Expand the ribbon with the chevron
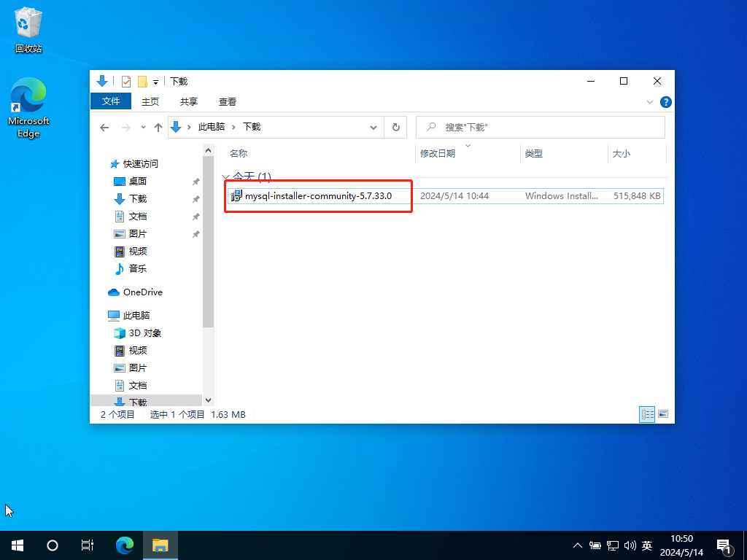Screen dimensions: 747x560 point(649,102)
